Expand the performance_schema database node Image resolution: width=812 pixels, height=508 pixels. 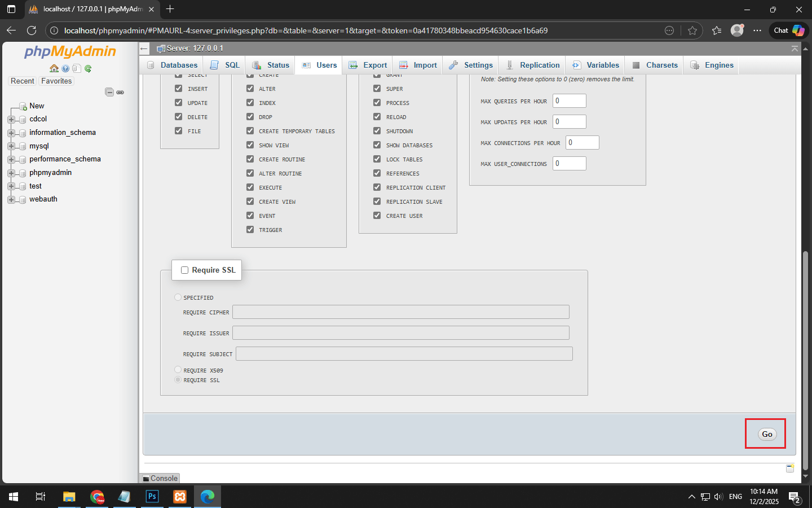click(11, 160)
